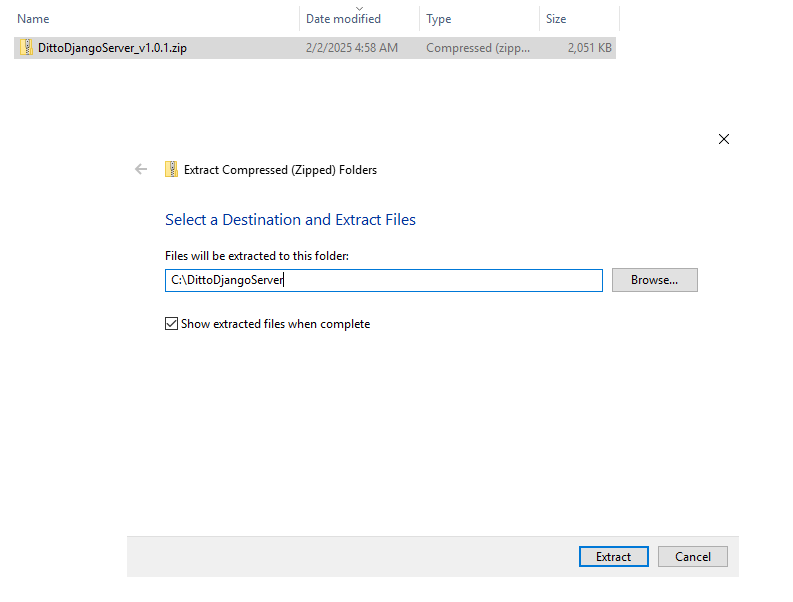
Task: Click the 2,051 KB size cell
Action: point(590,48)
